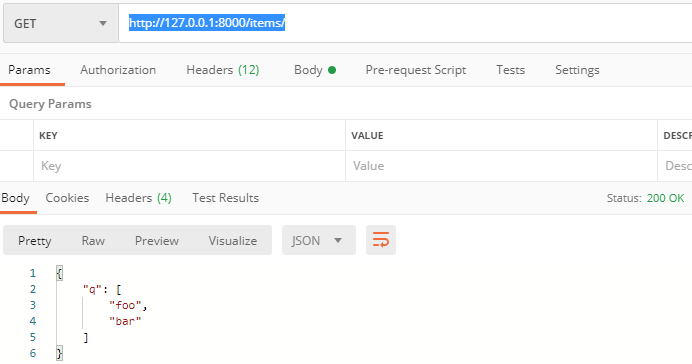Screen dimensions: 692x364
Task: Click the query param Key field
Action: (x=189, y=166)
